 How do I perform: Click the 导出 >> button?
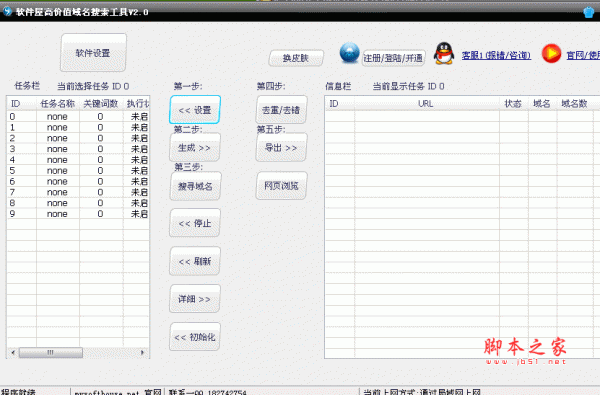click(281, 148)
